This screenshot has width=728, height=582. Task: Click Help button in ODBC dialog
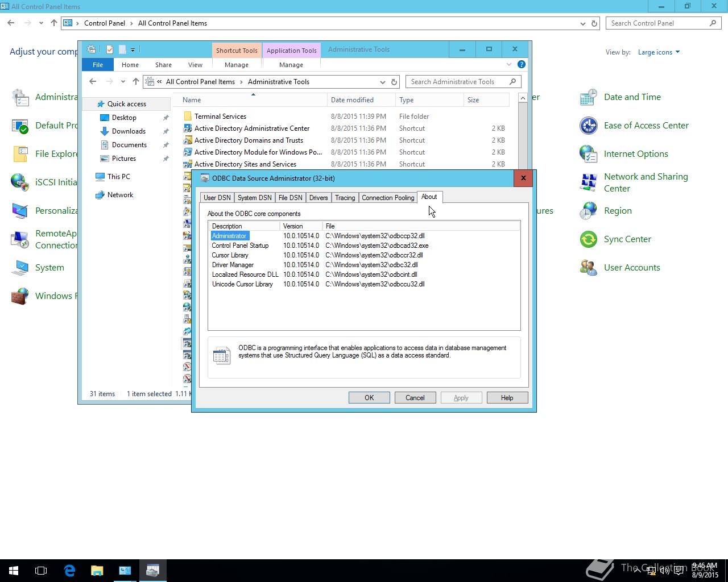[x=507, y=398]
